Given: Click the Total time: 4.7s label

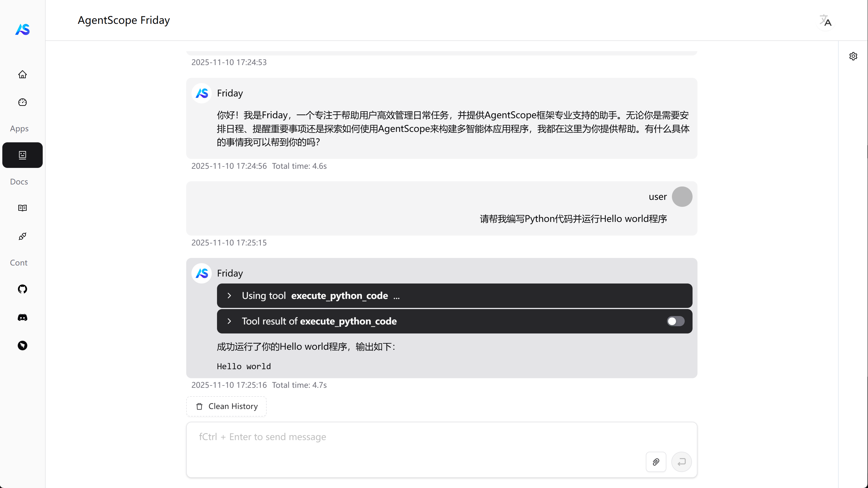Looking at the screenshot, I should pos(299,385).
